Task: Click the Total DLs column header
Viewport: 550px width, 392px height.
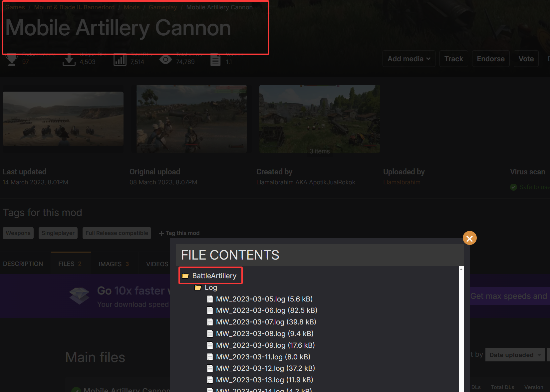Action: coord(502,387)
